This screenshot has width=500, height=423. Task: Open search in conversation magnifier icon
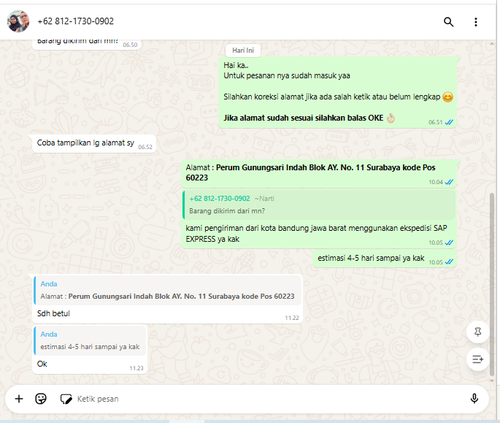coord(448,22)
